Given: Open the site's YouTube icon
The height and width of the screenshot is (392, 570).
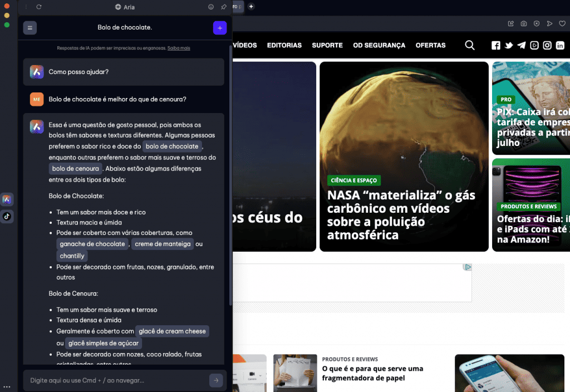Looking at the screenshot, I should click(x=534, y=45).
